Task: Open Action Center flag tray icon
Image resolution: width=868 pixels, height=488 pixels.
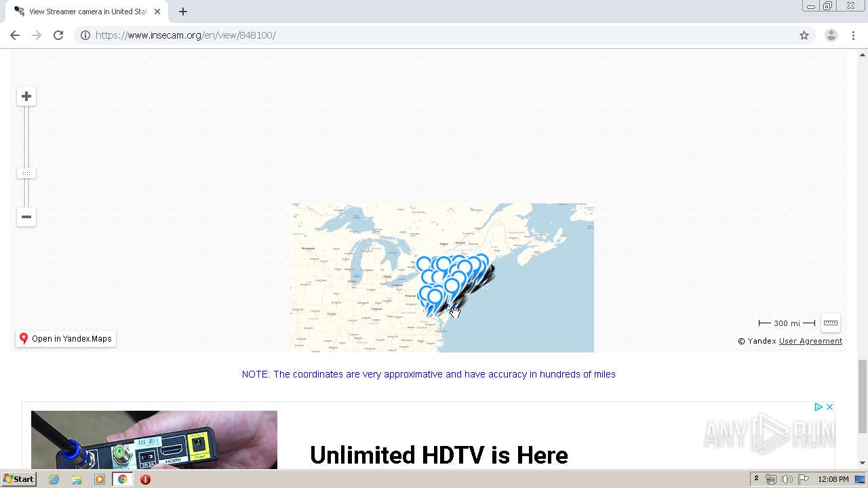Action: [x=804, y=479]
